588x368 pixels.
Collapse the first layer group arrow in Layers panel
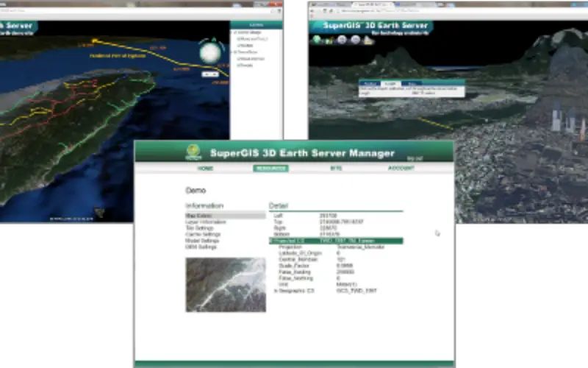[232, 32]
